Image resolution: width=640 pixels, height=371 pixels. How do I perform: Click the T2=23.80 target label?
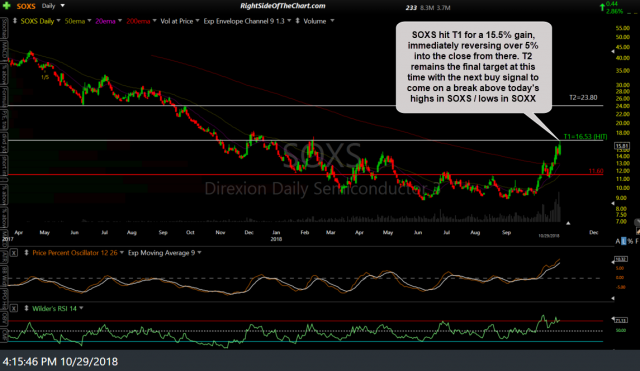pyautogui.click(x=583, y=98)
